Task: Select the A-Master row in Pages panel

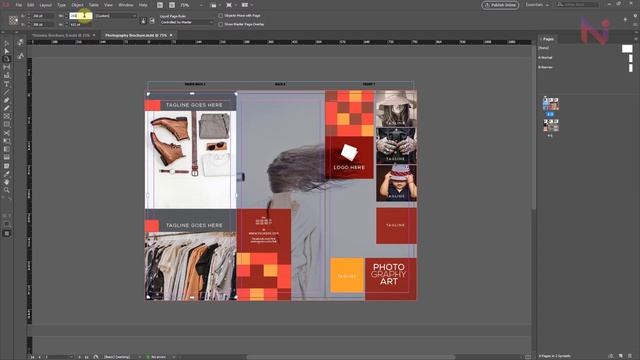Action: point(585,58)
